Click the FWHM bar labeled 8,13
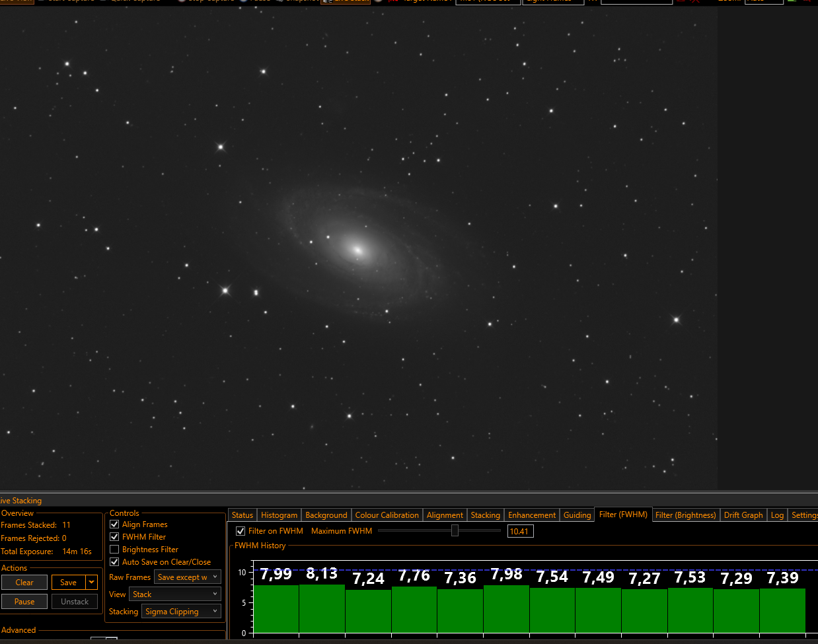The image size is (818, 644). click(x=322, y=608)
